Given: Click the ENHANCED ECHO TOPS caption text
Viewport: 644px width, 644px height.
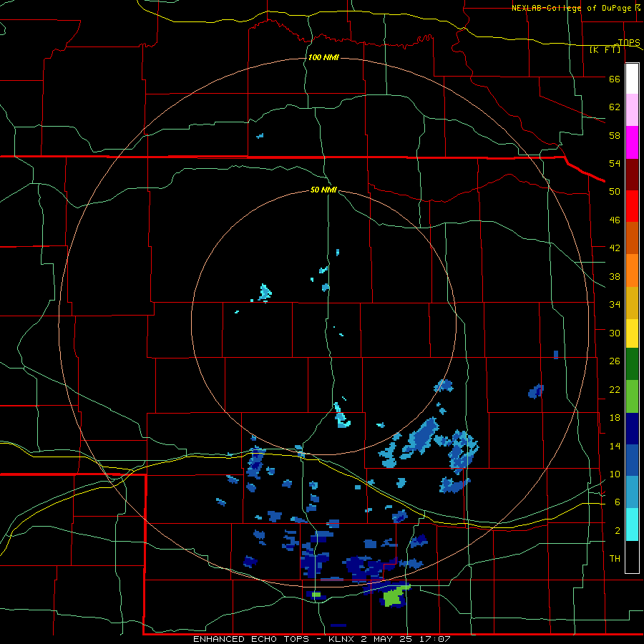Looking at the screenshot, I should tap(251, 639).
